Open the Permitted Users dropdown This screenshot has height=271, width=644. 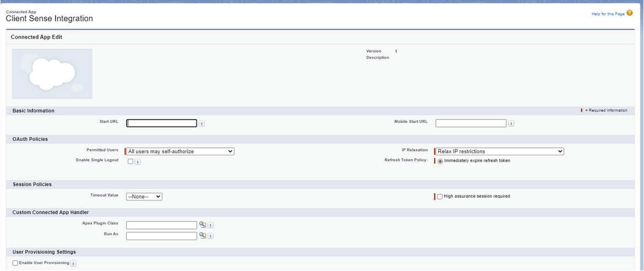(x=181, y=151)
